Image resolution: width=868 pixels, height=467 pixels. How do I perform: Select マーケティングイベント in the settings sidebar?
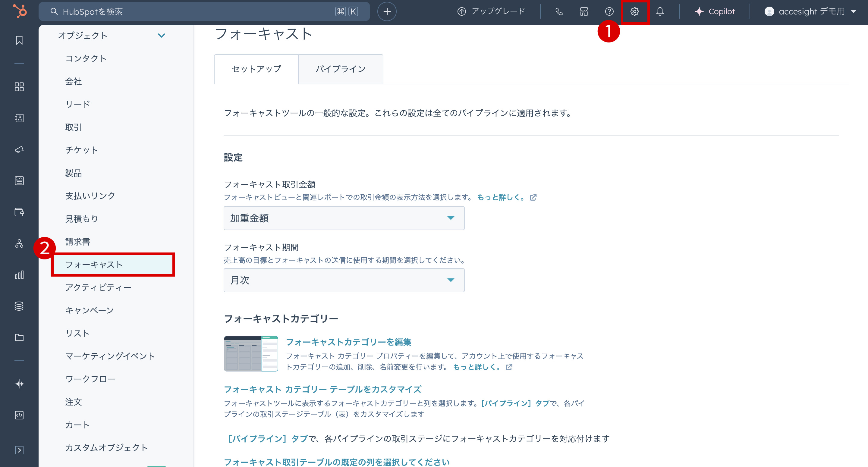tap(110, 356)
